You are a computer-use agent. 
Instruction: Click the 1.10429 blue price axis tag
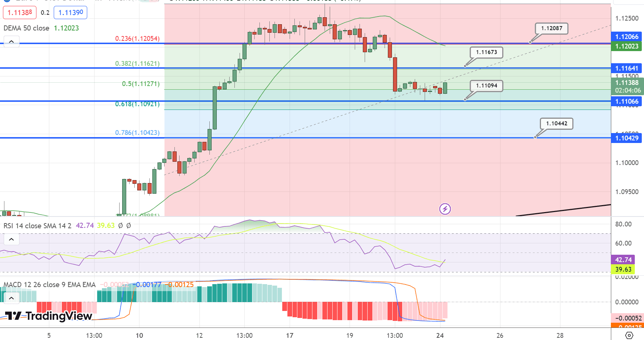click(627, 138)
